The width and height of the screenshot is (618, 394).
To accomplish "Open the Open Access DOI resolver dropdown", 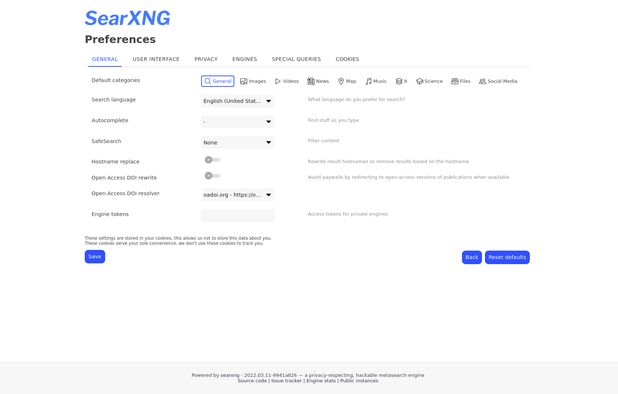I will tap(238, 195).
